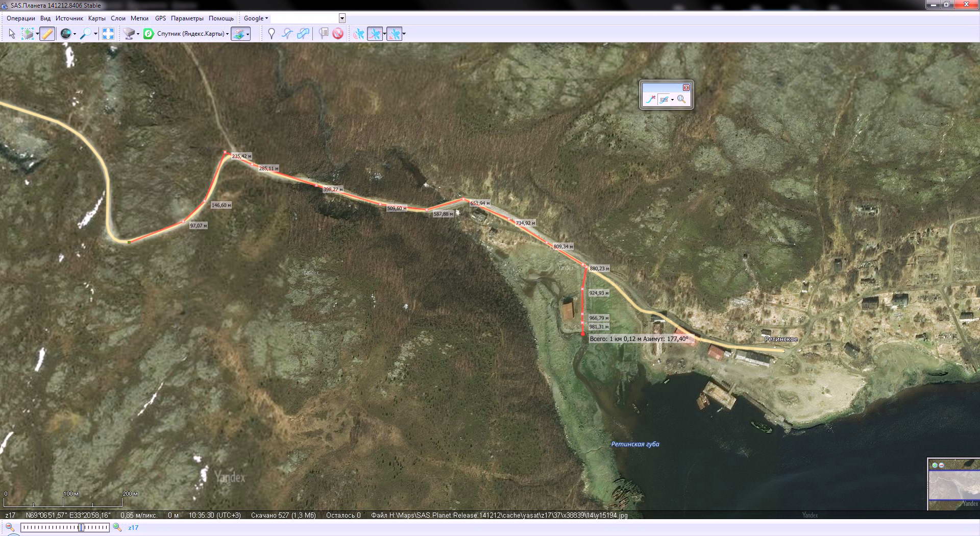Open the Метки menu
This screenshot has width=980, height=536.
139,18
